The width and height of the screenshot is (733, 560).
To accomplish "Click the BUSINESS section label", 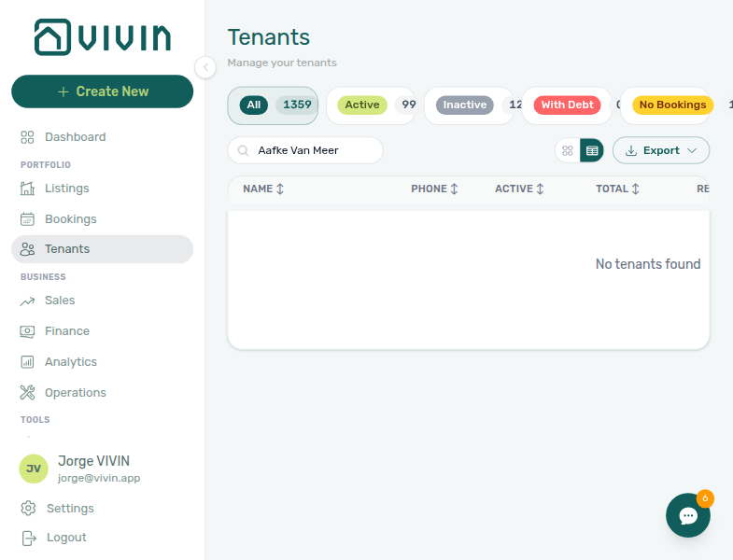I will [43, 276].
